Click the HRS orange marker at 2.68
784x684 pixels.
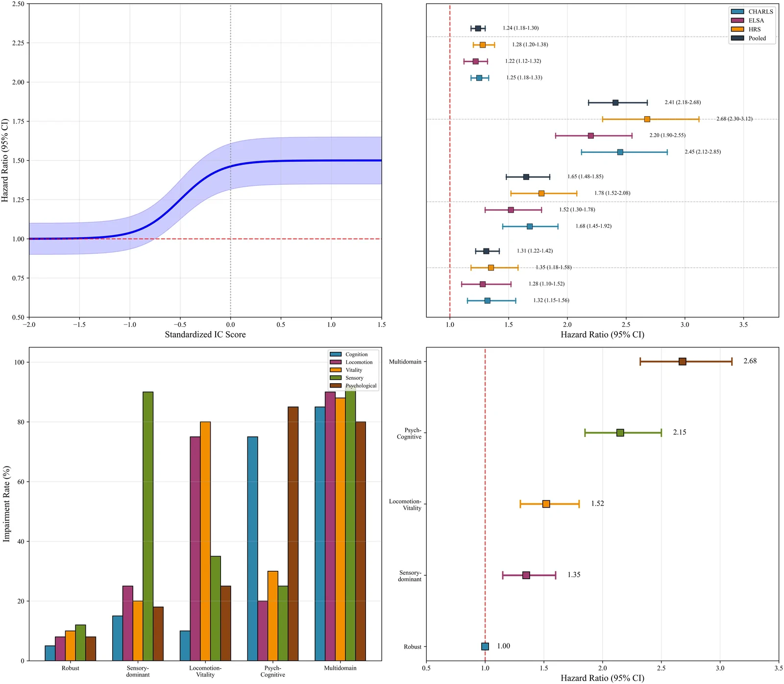[x=647, y=119]
